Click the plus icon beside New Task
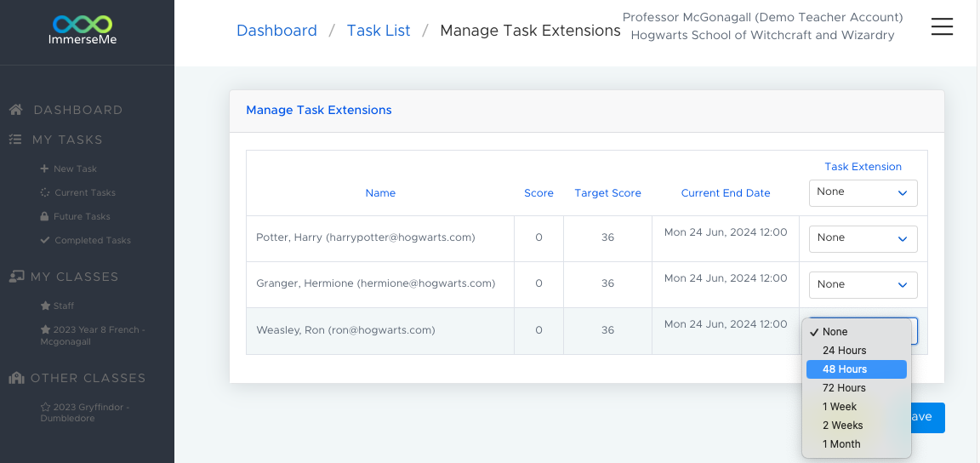The image size is (980, 463). [43, 169]
